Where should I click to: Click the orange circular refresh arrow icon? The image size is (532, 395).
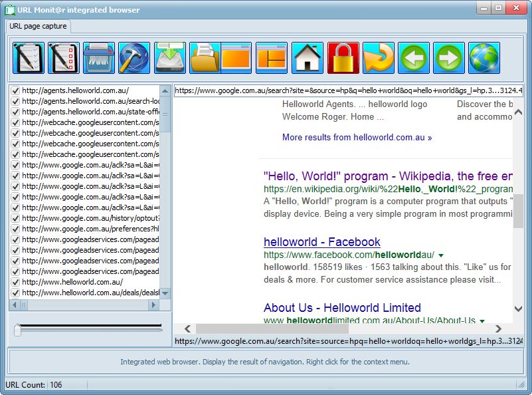pos(379,58)
